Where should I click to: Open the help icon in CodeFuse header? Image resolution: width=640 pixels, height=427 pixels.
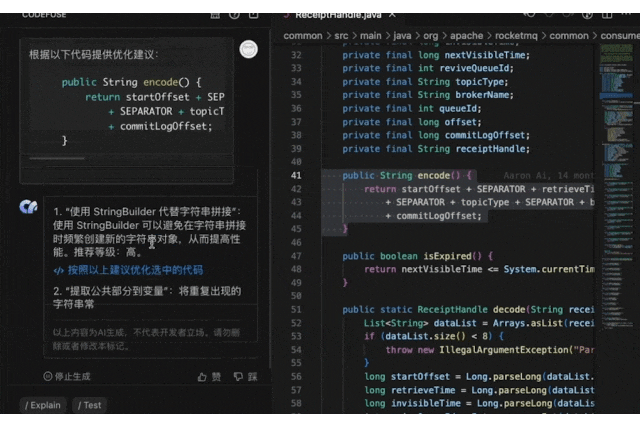click(233, 15)
